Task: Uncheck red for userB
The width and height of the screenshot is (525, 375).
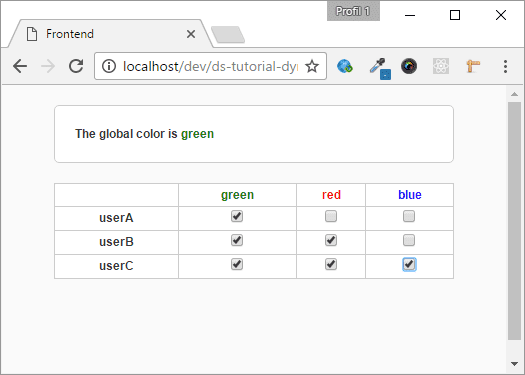Action: pyautogui.click(x=331, y=240)
